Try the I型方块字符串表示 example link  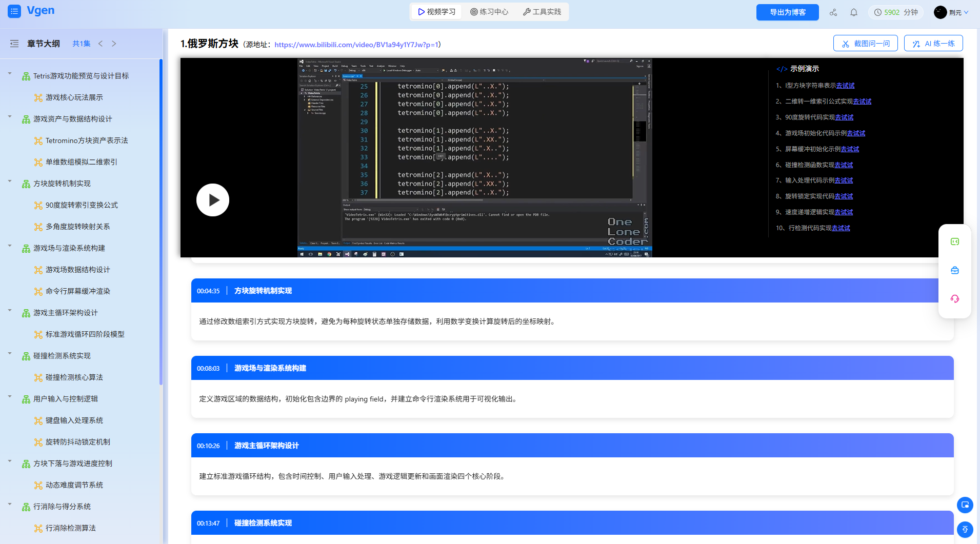click(845, 86)
